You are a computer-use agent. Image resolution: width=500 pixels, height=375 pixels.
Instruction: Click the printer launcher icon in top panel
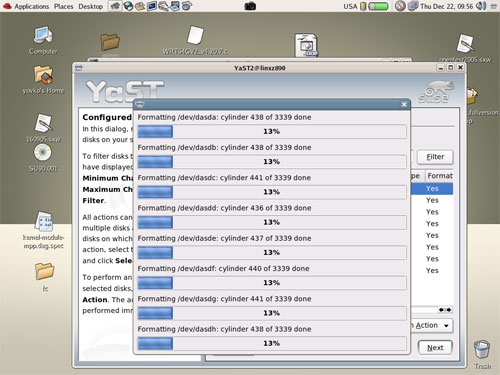163,6
